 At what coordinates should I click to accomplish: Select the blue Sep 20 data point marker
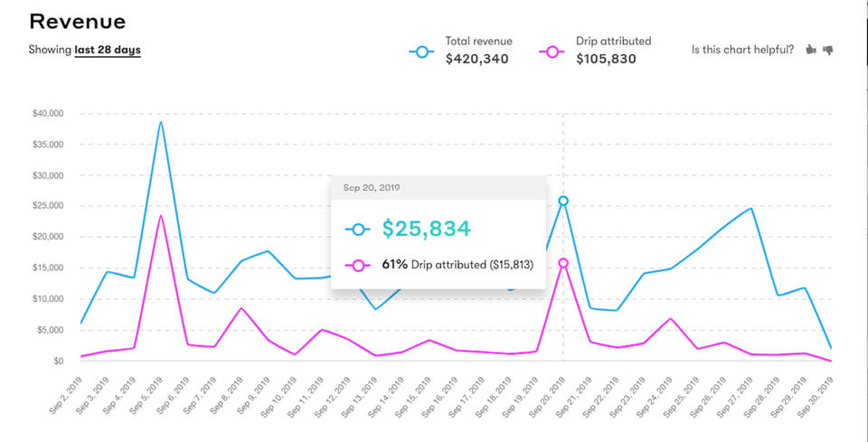[x=563, y=201]
